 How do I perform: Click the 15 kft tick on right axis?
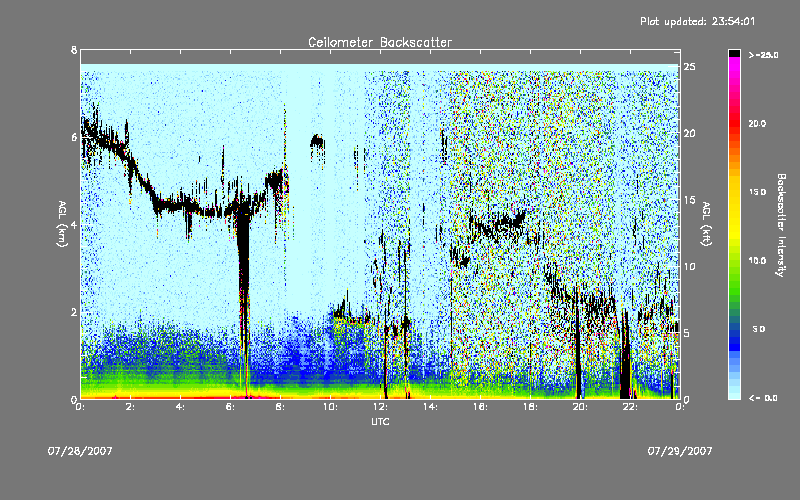click(690, 200)
